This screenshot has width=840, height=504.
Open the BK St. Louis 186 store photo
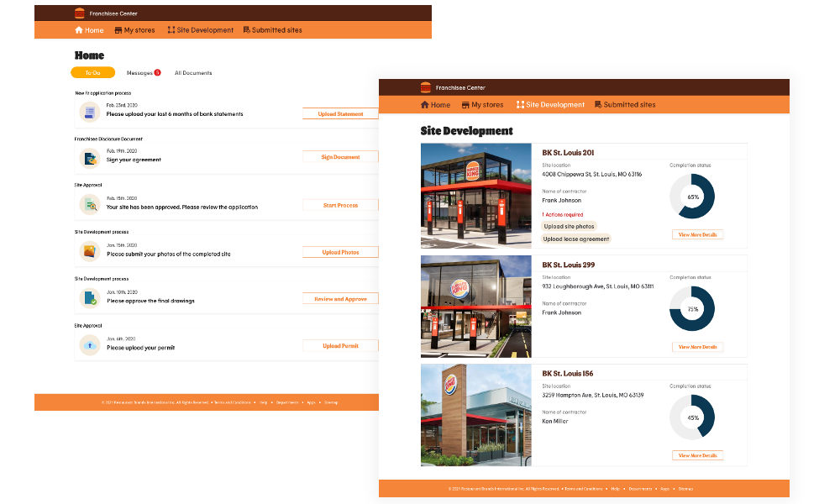coord(475,415)
